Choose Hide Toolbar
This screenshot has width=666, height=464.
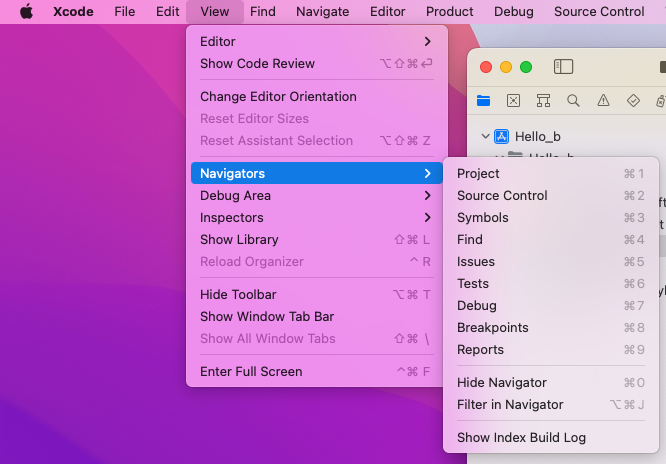317,294
